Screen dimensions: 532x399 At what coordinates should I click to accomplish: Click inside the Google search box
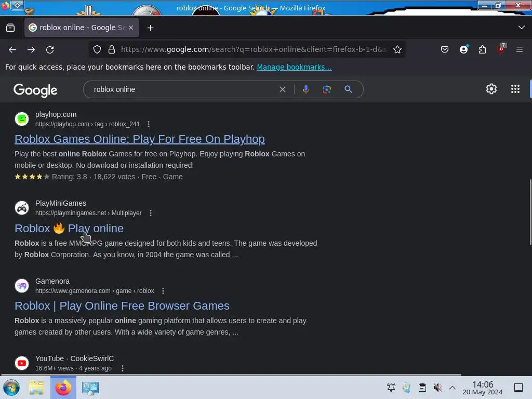point(183,89)
